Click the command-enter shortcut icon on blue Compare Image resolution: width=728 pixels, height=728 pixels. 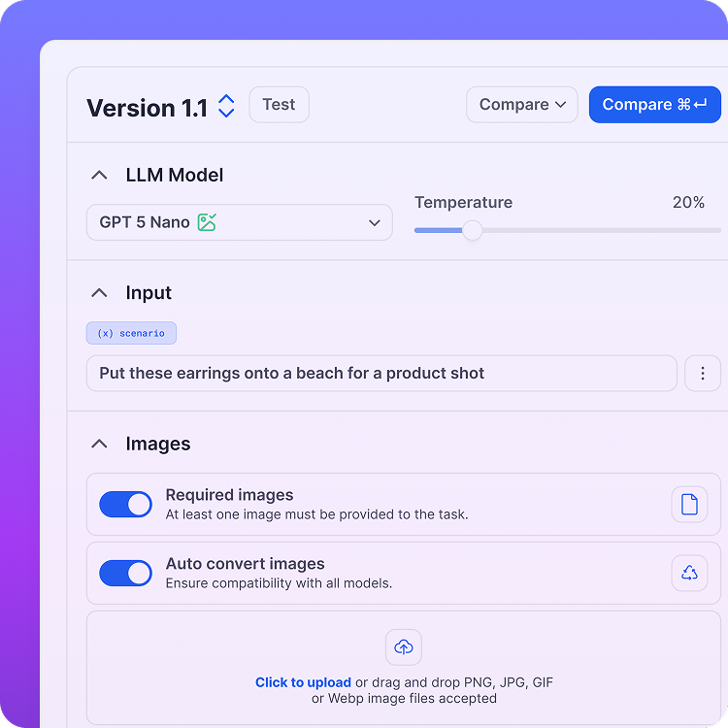[x=692, y=105]
